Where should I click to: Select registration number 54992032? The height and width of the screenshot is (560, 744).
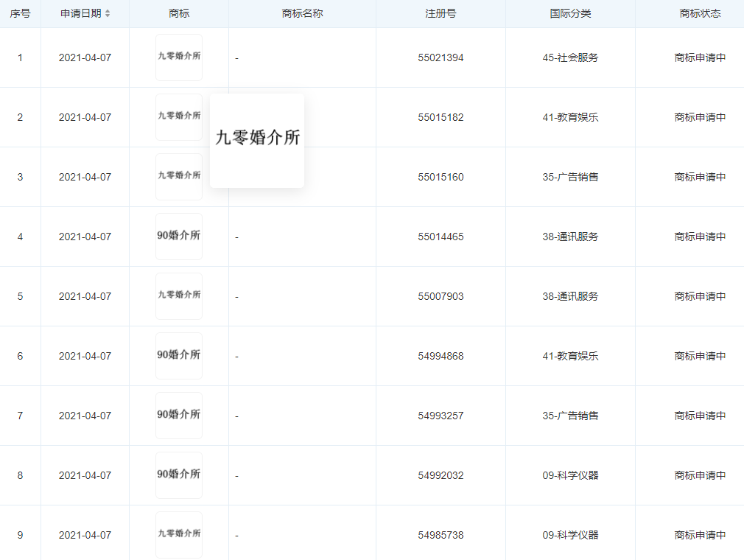441,475
